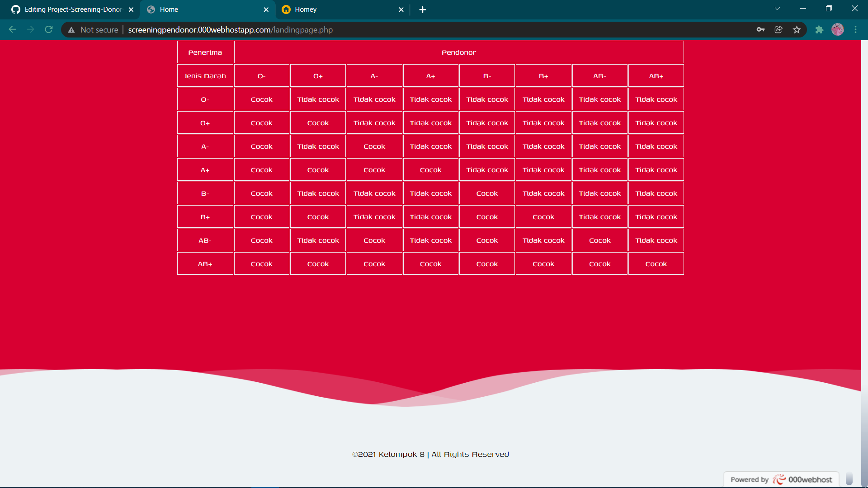
Task: Click the address bar URL
Action: coord(230,30)
